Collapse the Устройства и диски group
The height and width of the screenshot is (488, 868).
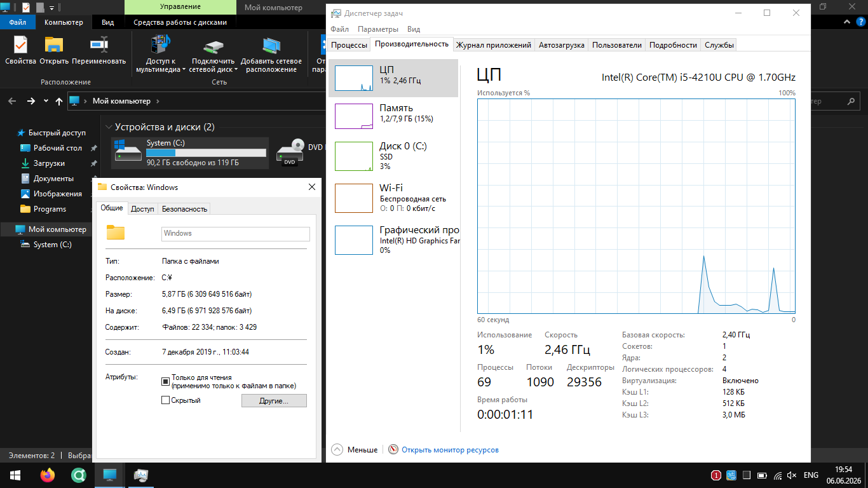tap(109, 127)
